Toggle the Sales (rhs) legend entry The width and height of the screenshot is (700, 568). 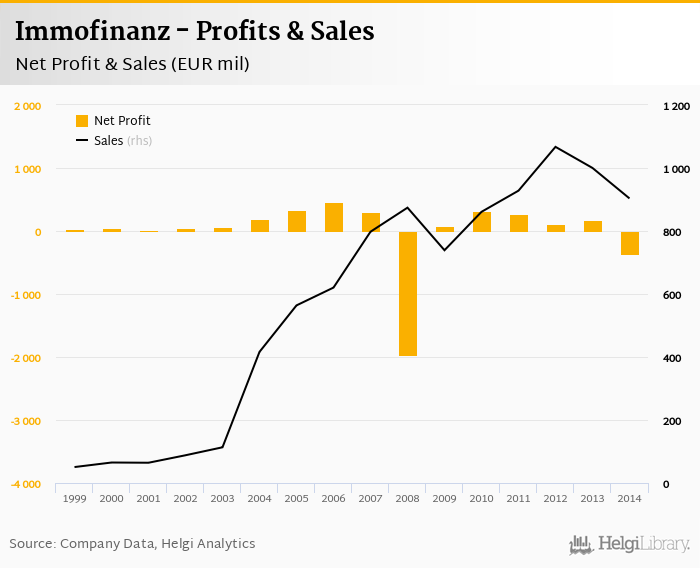[x=122, y=141]
